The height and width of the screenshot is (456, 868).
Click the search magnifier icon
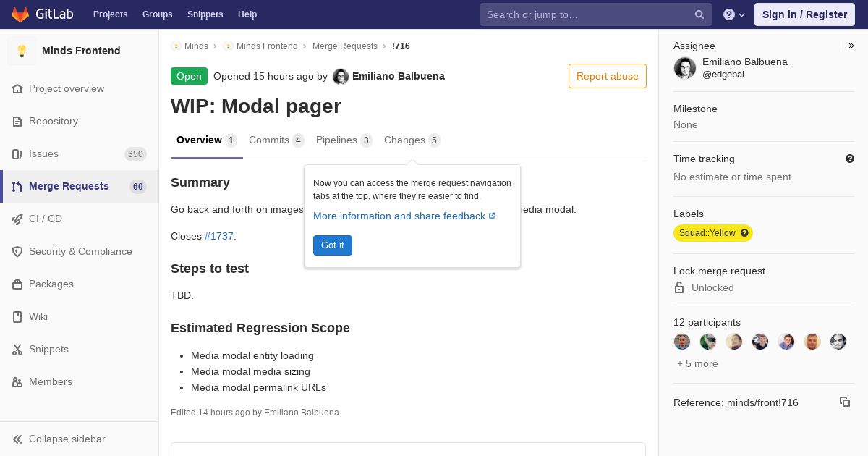[x=699, y=14]
